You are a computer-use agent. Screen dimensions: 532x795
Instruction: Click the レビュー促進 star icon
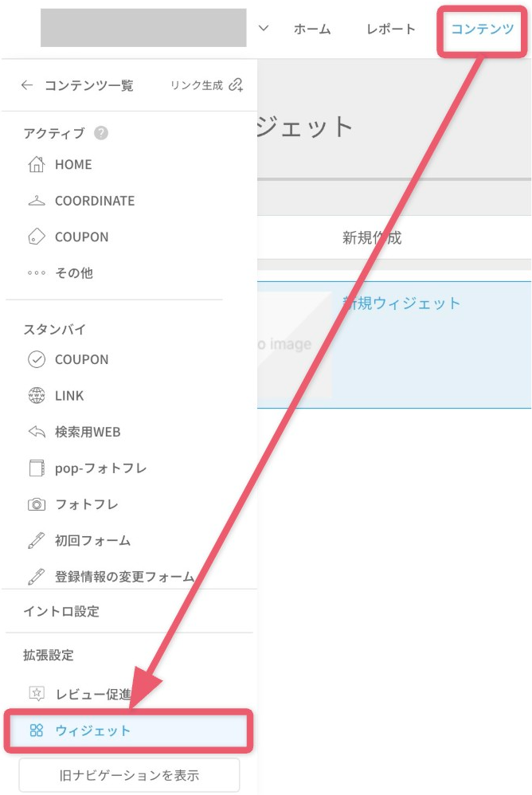[37, 693]
